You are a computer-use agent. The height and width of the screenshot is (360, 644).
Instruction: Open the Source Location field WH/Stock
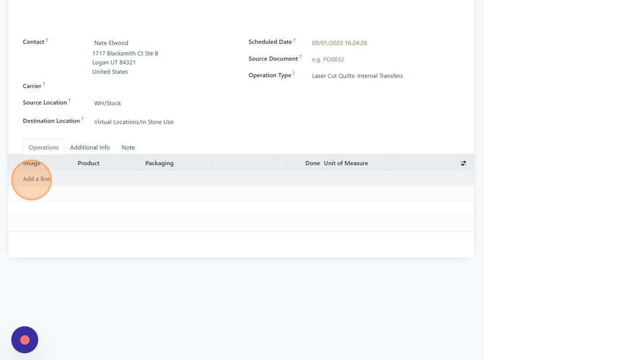[108, 103]
